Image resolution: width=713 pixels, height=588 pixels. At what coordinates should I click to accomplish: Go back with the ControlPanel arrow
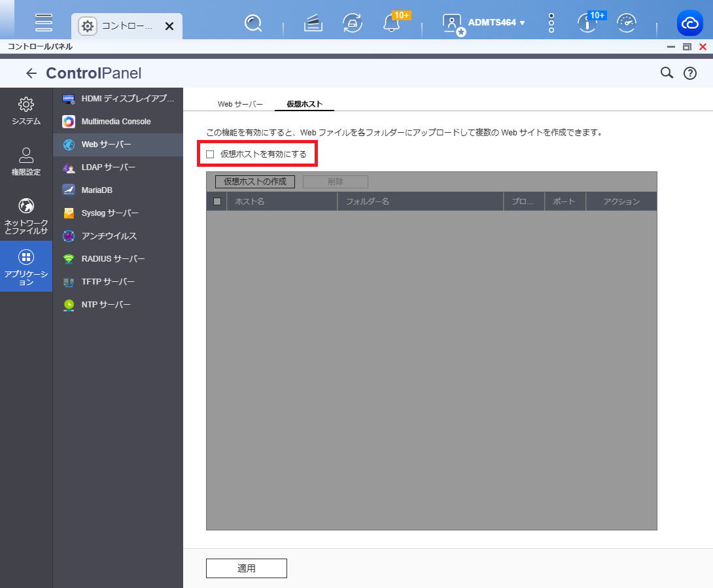(x=31, y=73)
